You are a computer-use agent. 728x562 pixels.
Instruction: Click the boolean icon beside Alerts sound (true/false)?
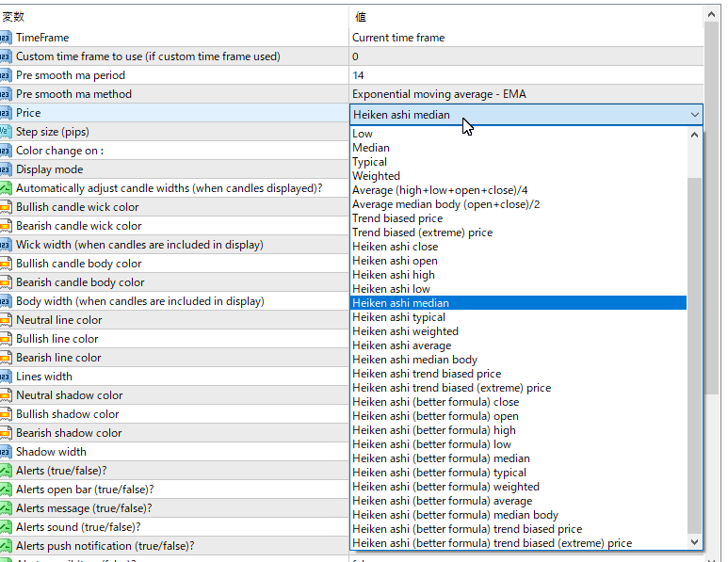[6, 527]
